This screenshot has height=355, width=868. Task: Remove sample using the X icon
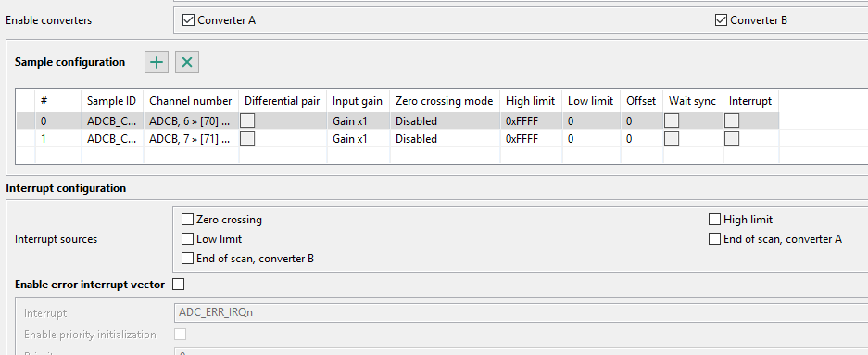click(187, 62)
